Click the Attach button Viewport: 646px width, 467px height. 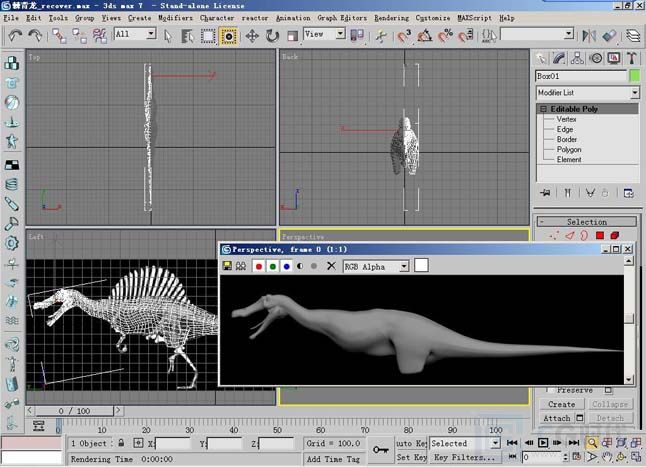tap(557, 418)
